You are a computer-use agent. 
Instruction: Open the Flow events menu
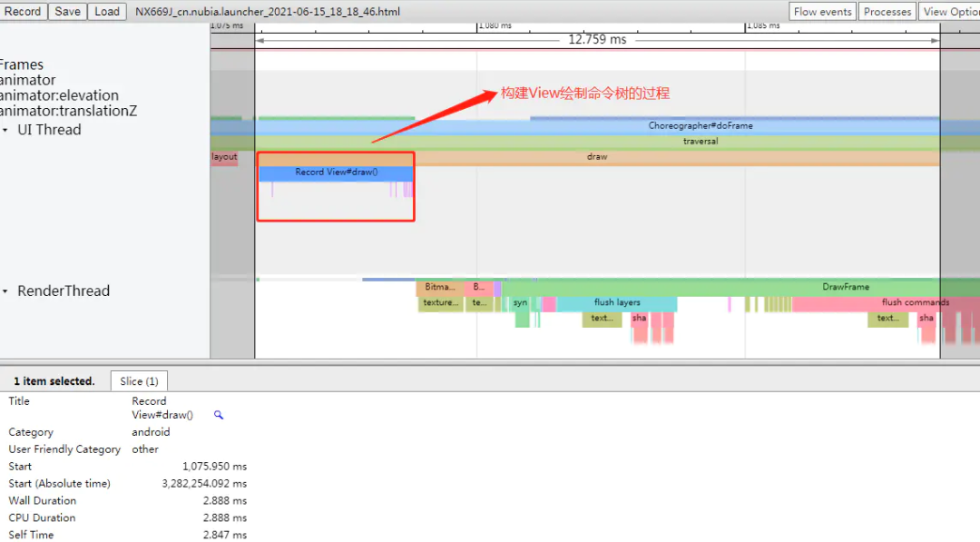(822, 11)
